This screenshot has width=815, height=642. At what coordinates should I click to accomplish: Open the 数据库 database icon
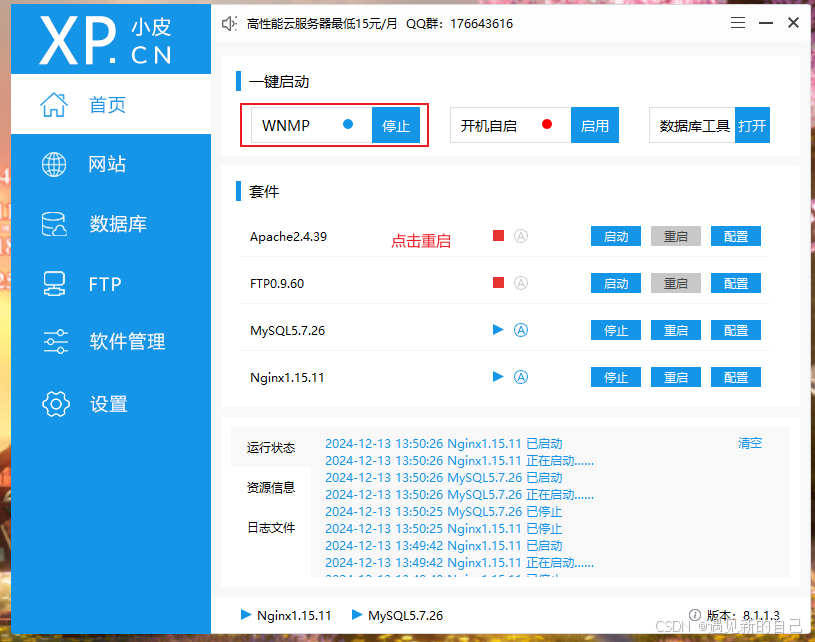53,223
